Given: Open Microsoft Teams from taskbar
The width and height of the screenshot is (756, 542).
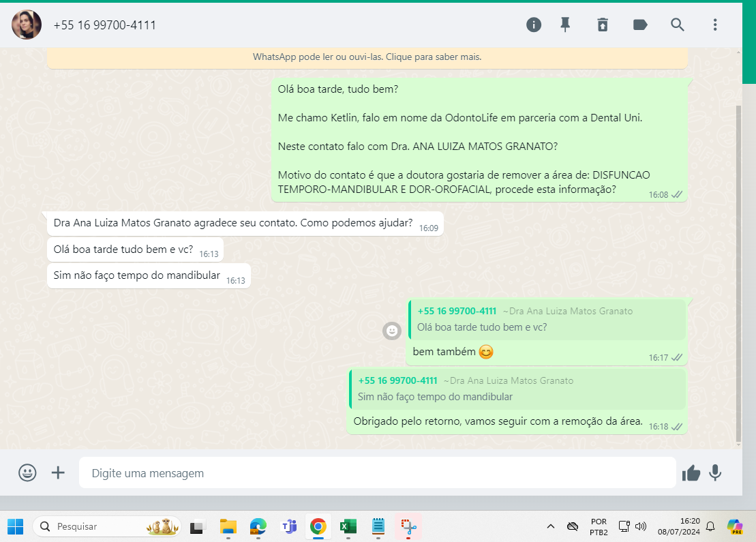Looking at the screenshot, I should (x=288, y=526).
